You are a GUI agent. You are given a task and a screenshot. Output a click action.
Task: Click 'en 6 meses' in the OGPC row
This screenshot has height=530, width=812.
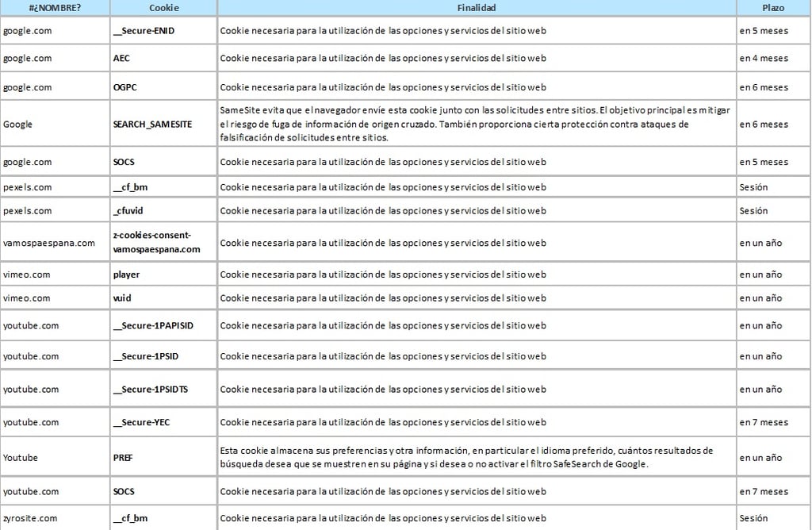tap(764, 87)
